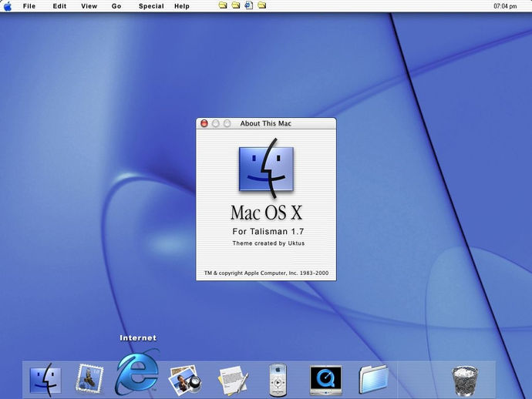The image size is (532, 399).
Task: Click the 07:04 pm clock
Action: click(505, 6)
